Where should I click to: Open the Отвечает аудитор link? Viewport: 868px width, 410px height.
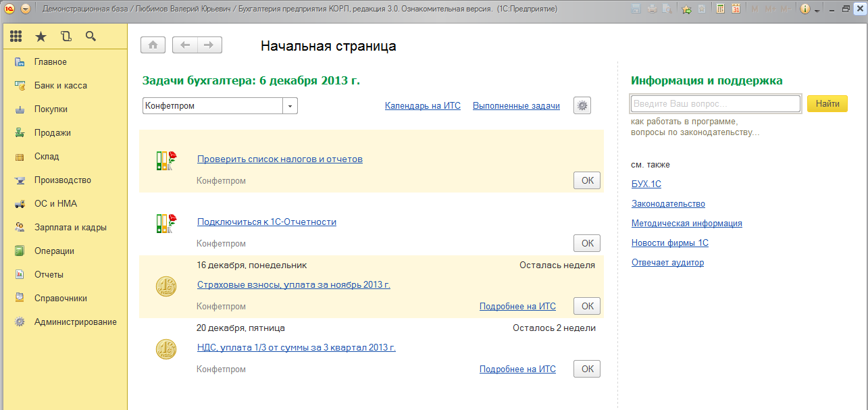tap(667, 263)
